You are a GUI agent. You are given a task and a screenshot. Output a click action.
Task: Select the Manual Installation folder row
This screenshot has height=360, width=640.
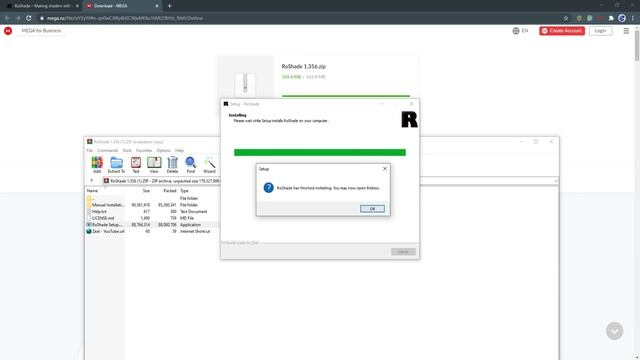[152, 205]
